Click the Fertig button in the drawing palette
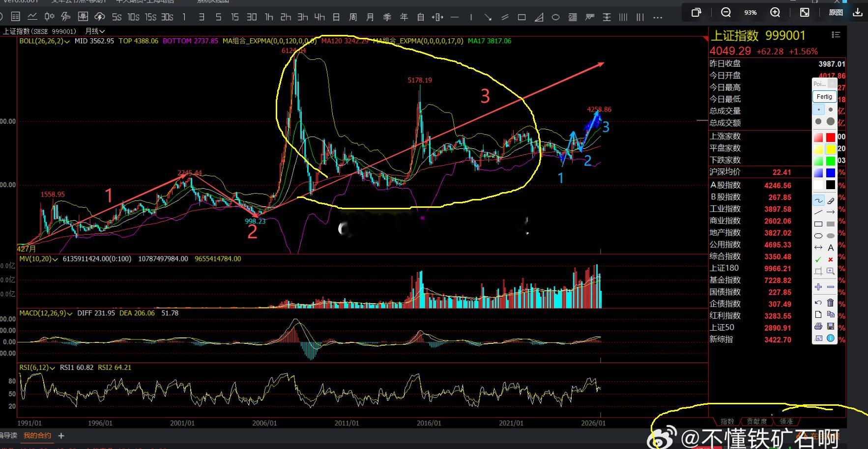 (x=824, y=97)
